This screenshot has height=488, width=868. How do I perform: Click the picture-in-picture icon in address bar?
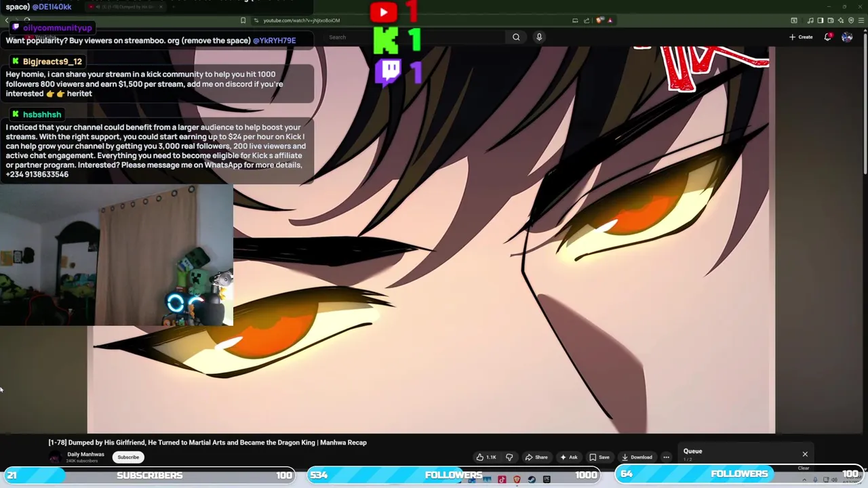click(575, 20)
